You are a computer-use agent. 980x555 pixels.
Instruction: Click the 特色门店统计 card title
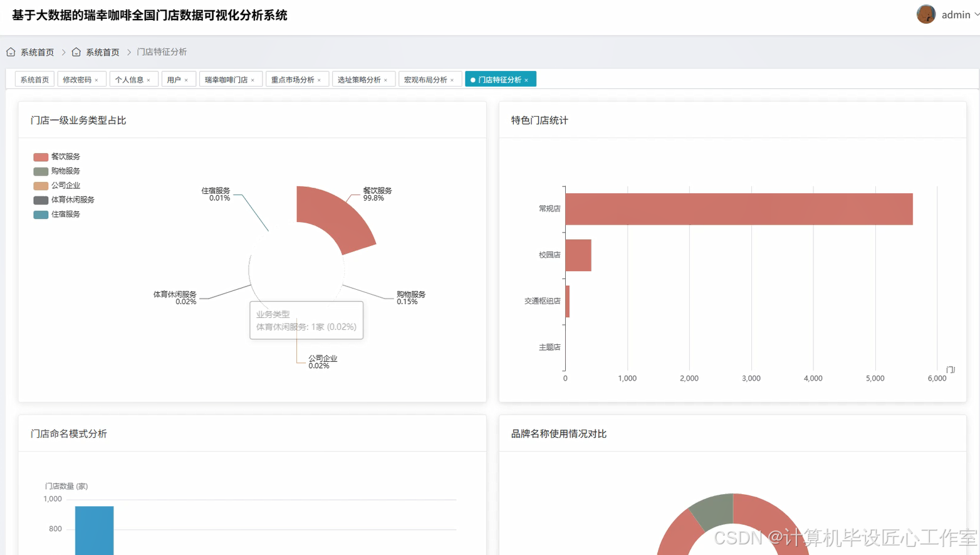coord(540,120)
